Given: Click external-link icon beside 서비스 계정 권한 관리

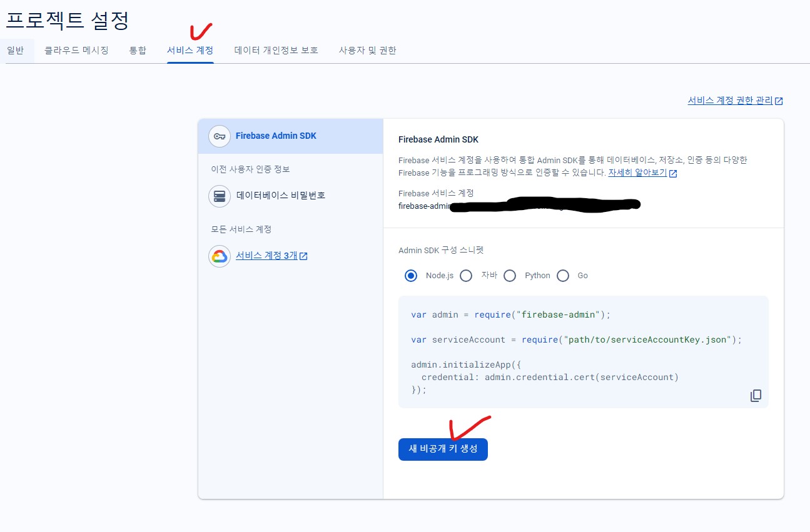Looking at the screenshot, I should click(x=779, y=101).
